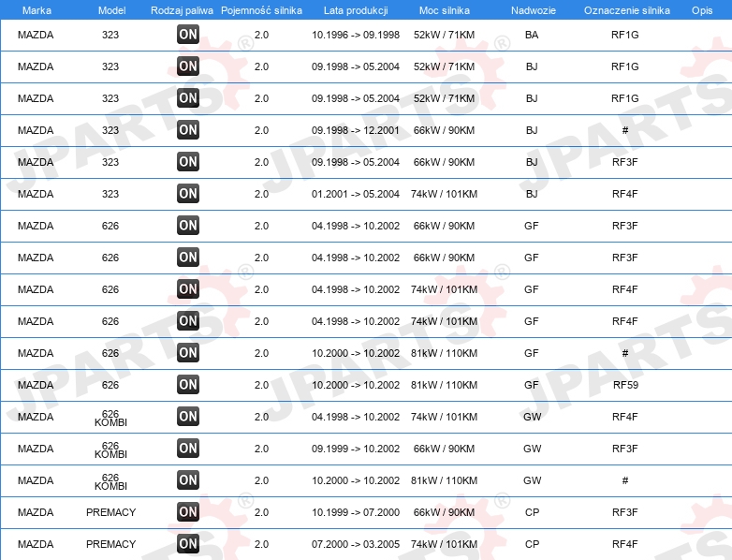
Task: Click the BJ body code in the 323 RF4F row
Action: pyautogui.click(x=532, y=194)
